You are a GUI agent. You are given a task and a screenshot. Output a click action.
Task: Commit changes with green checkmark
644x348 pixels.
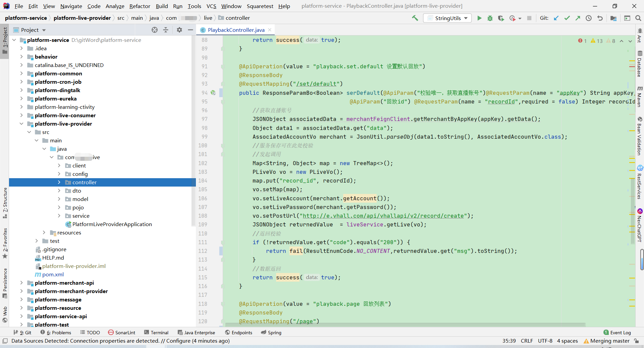pyautogui.click(x=567, y=18)
